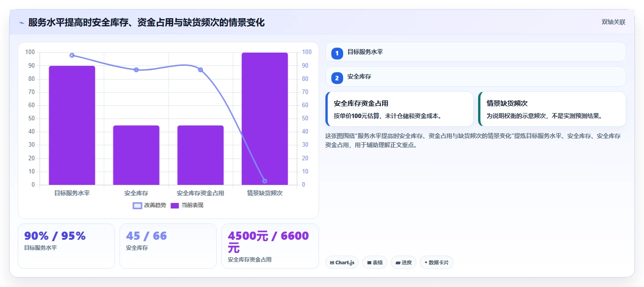The width and height of the screenshot is (644, 287).
Task: Click the 45 / 66 stat value
Action: [x=146, y=236]
